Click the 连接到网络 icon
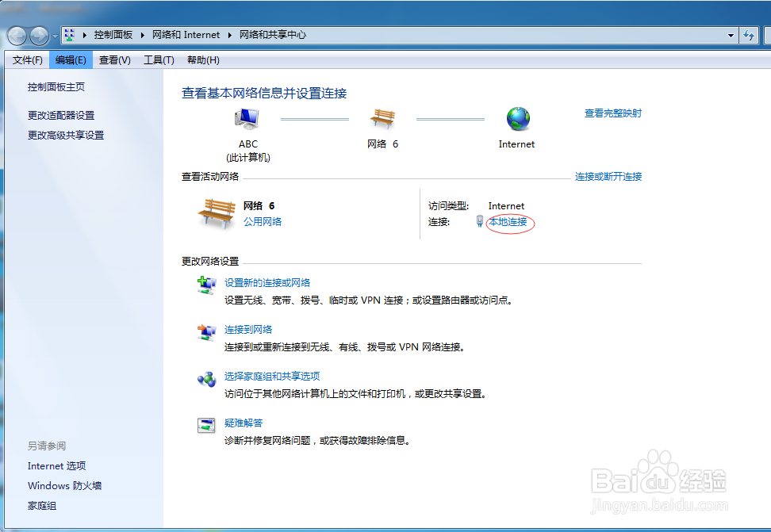This screenshot has width=771, height=532. pos(206,331)
